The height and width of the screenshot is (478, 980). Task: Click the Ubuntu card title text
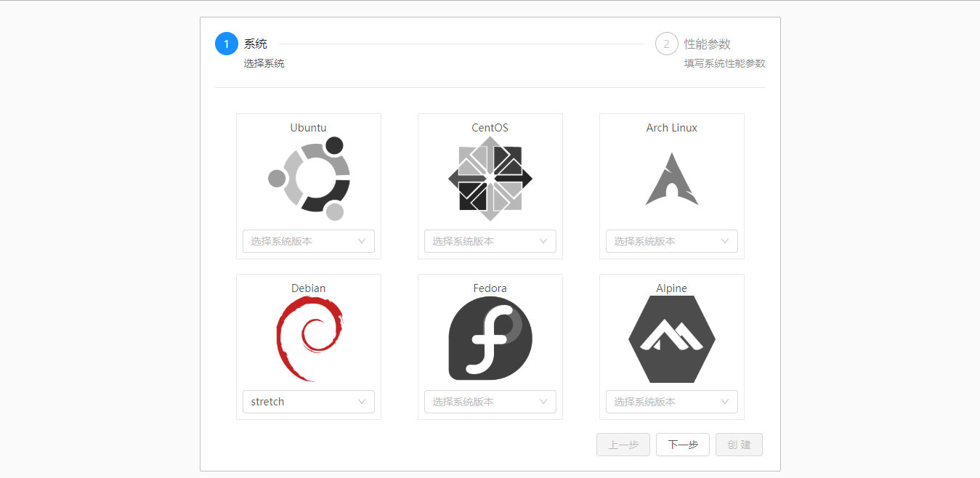309,128
